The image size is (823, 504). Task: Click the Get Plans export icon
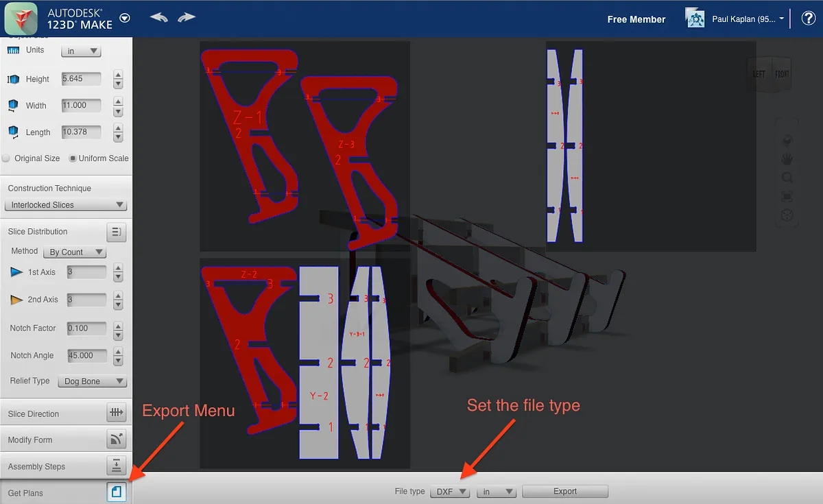pyautogui.click(x=117, y=492)
